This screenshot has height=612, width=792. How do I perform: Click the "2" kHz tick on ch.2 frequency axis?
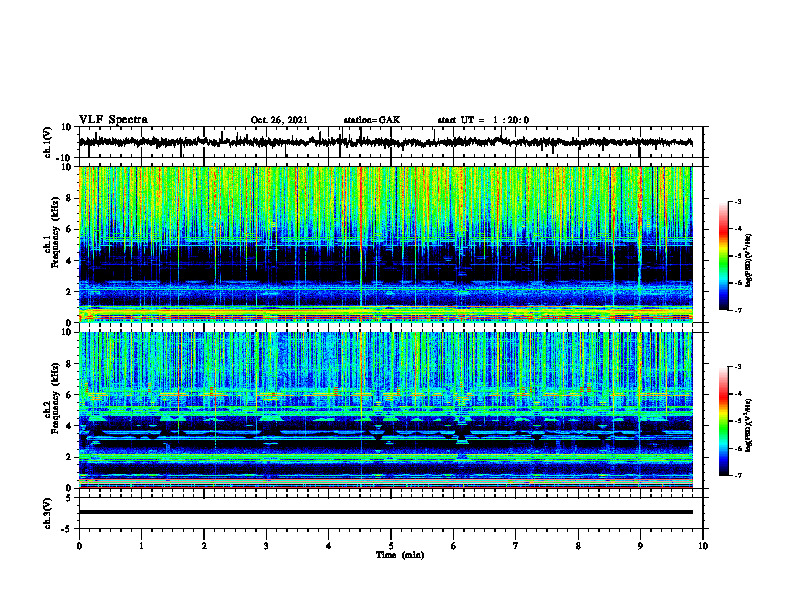[x=69, y=457]
